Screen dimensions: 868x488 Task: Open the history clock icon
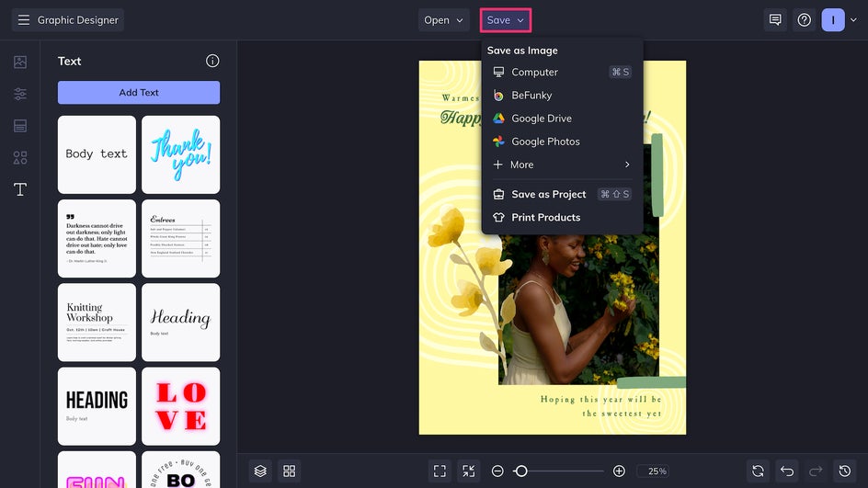pos(845,471)
